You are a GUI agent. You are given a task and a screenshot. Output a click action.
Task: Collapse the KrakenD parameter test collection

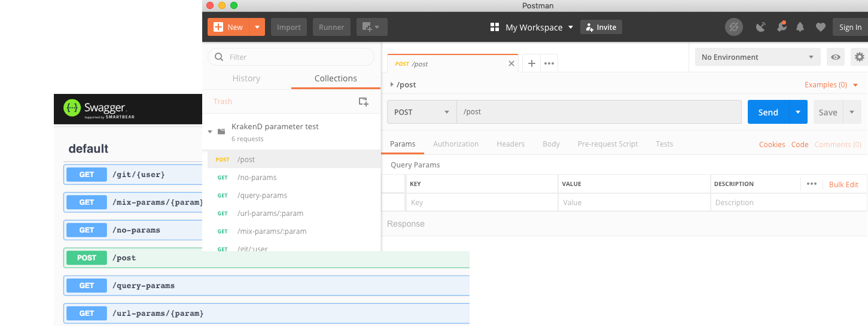point(210,132)
